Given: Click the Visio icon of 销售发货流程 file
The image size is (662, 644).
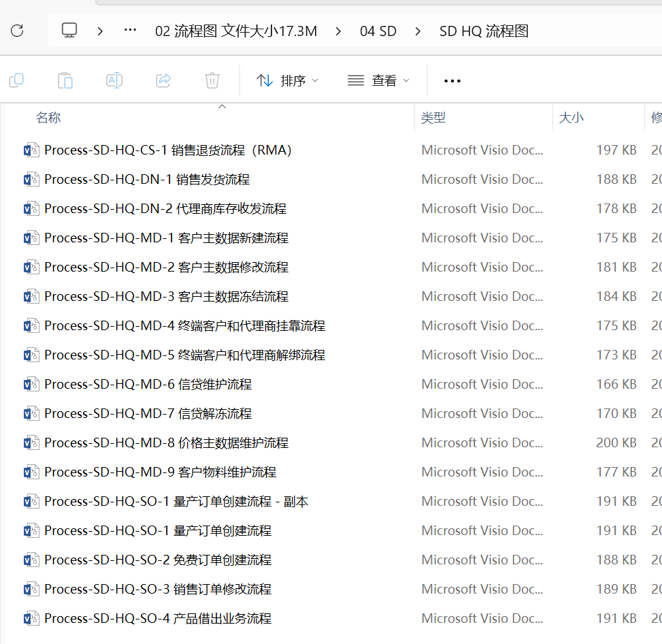Looking at the screenshot, I should click(31, 180).
